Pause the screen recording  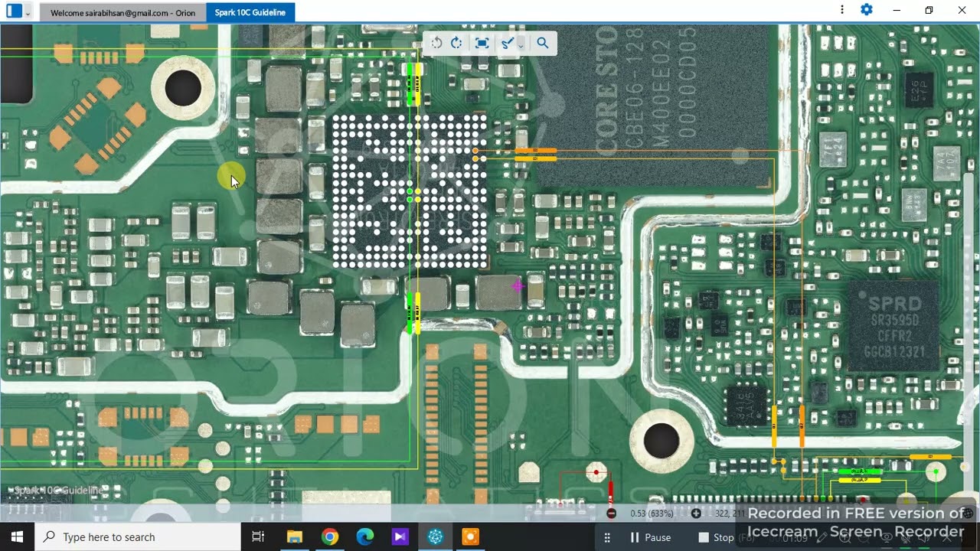click(650, 537)
